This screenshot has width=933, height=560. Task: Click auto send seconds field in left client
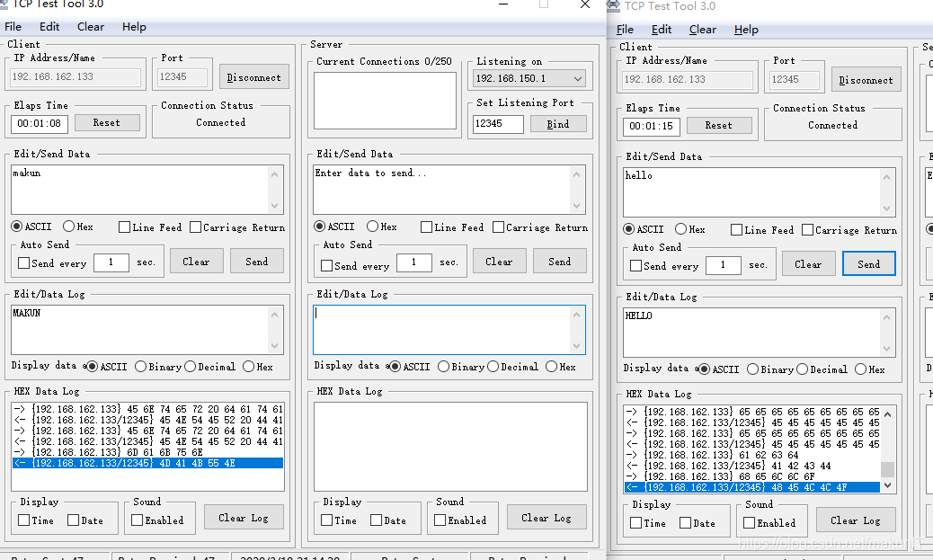tap(111, 262)
